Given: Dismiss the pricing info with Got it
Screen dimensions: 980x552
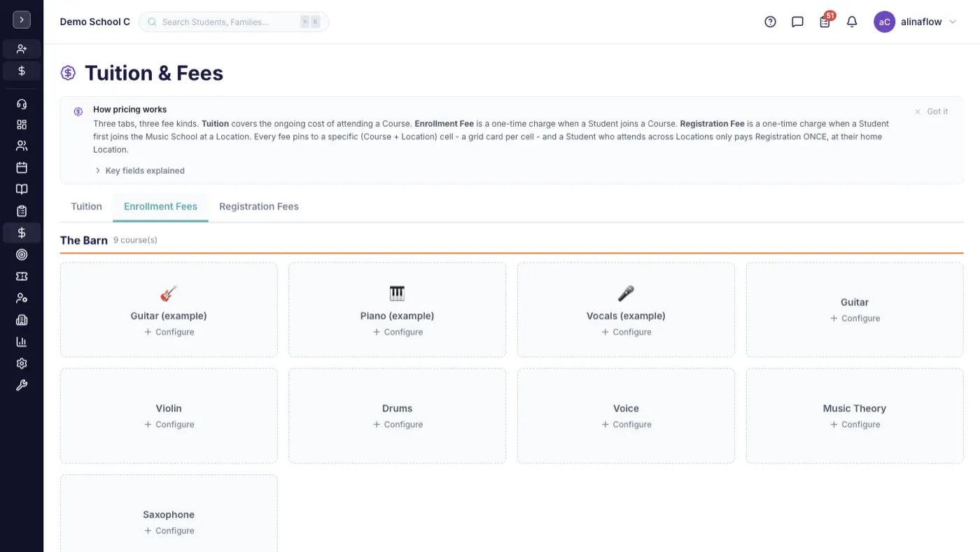Looking at the screenshot, I should pos(931,111).
